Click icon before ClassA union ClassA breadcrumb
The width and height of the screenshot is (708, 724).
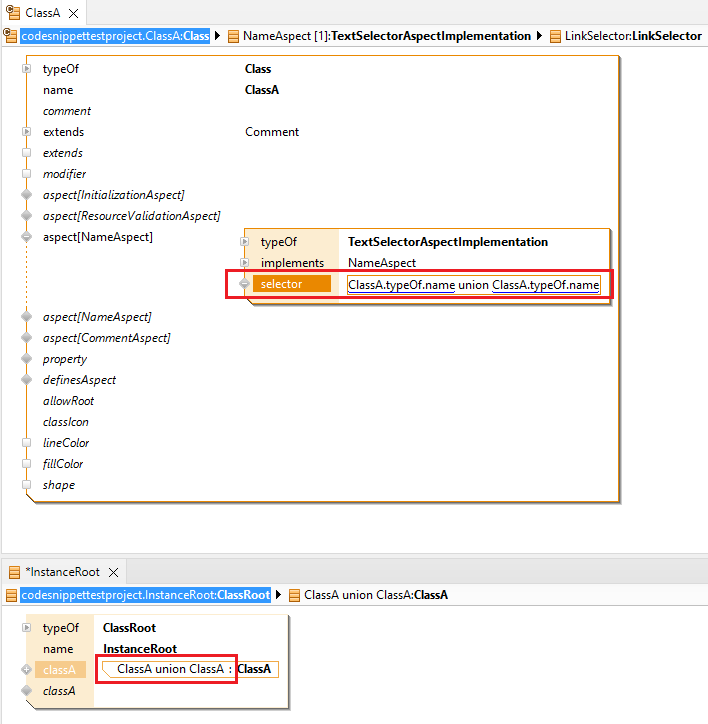tap(294, 595)
